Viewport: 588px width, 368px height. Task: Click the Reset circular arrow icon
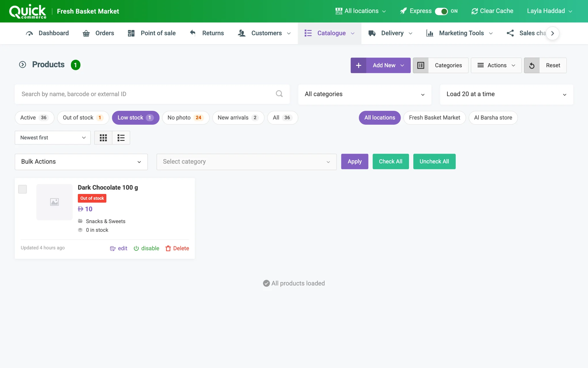pyautogui.click(x=532, y=66)
